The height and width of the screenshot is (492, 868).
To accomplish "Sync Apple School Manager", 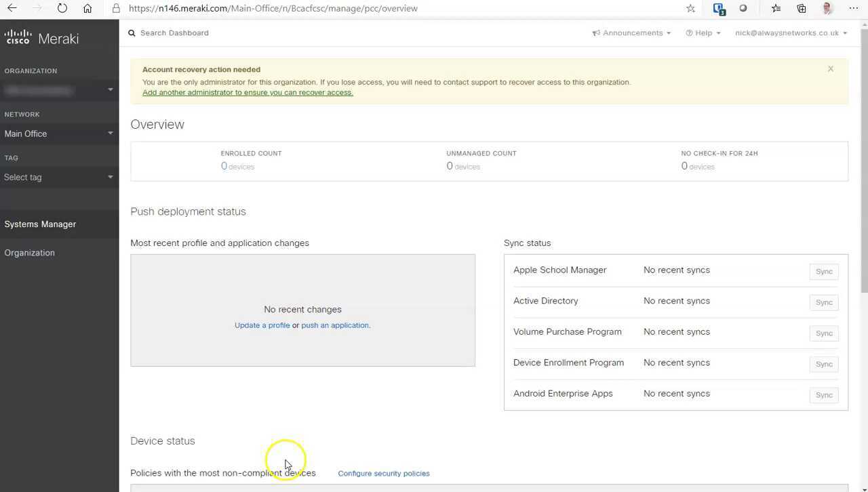I will (x=824, y=271).
